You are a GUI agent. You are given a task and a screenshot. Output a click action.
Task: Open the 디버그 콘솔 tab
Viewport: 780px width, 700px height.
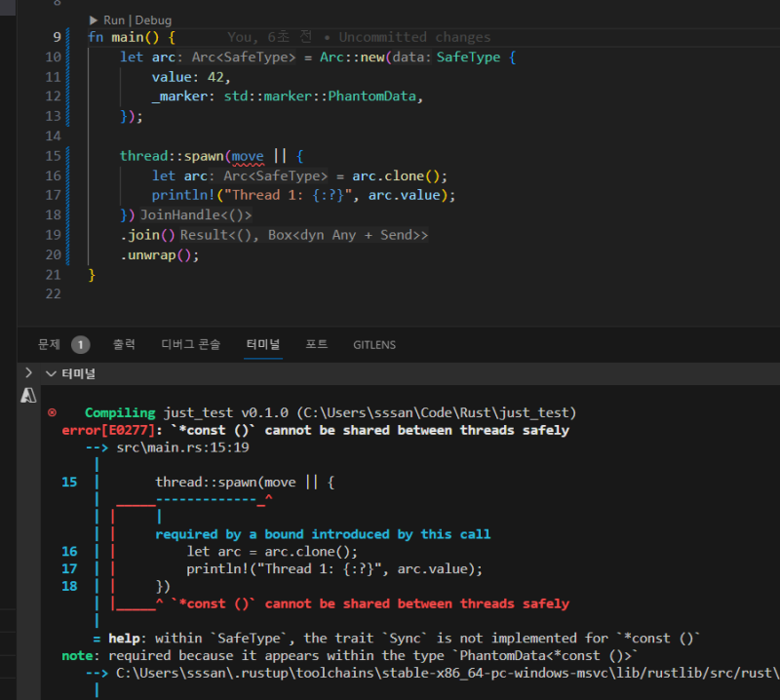191,344
